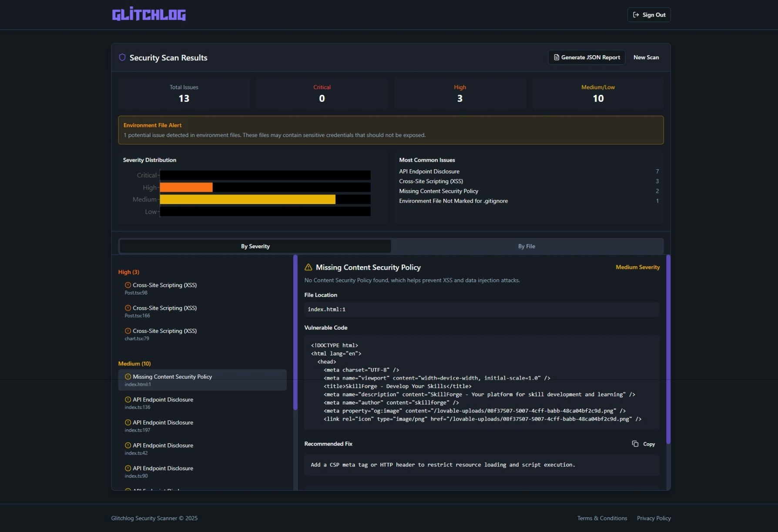Click the orange High bar in Severity Distribution

click(x=186, y=187)
